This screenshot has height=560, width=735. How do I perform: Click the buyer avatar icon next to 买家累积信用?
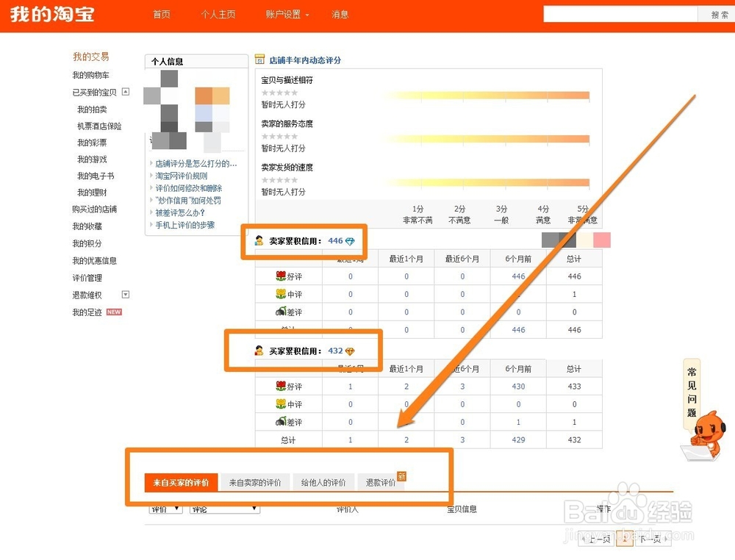click(x=259, y=351)
